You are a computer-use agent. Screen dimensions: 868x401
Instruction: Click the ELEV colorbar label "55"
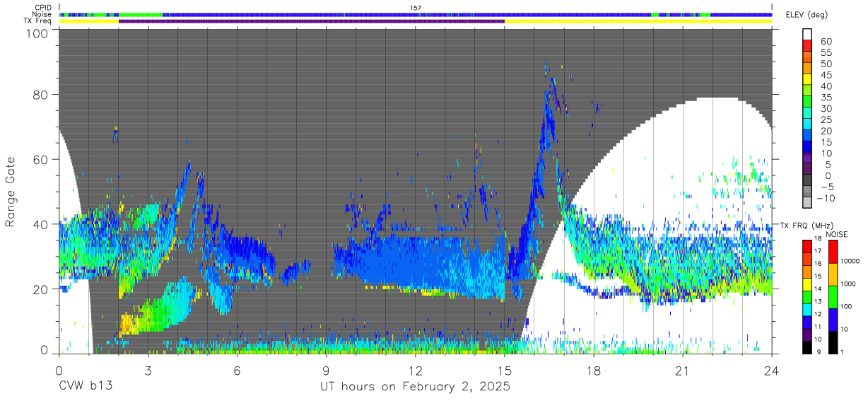(x=826, y=53)
